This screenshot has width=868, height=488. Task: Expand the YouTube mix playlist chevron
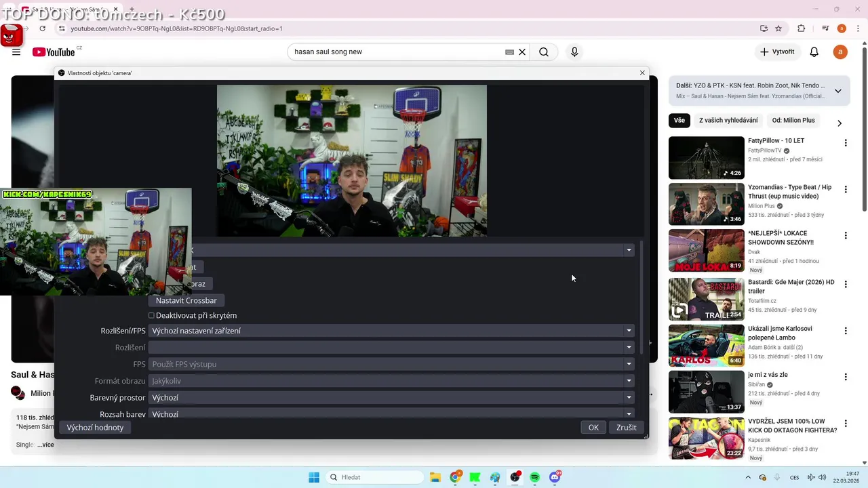tap(837, 91)
